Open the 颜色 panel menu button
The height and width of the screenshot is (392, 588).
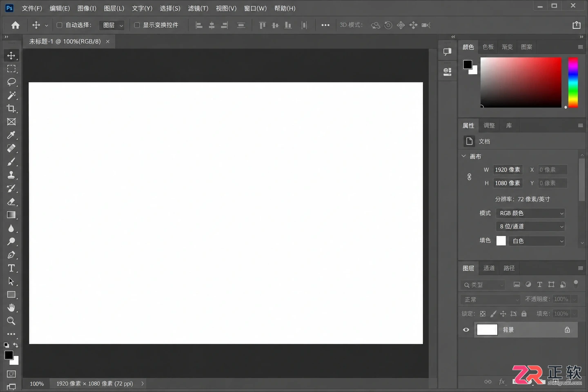(x=580, y=47)
